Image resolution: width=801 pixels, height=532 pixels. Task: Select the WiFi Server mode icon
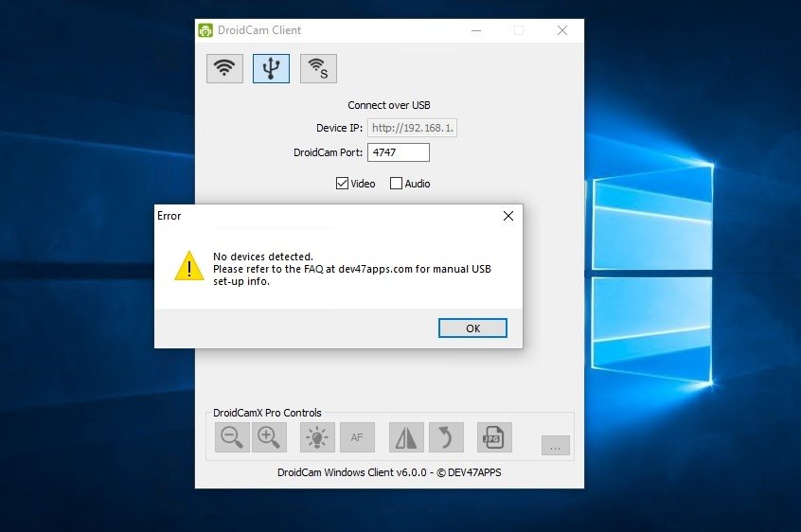(x=318, y=68)
